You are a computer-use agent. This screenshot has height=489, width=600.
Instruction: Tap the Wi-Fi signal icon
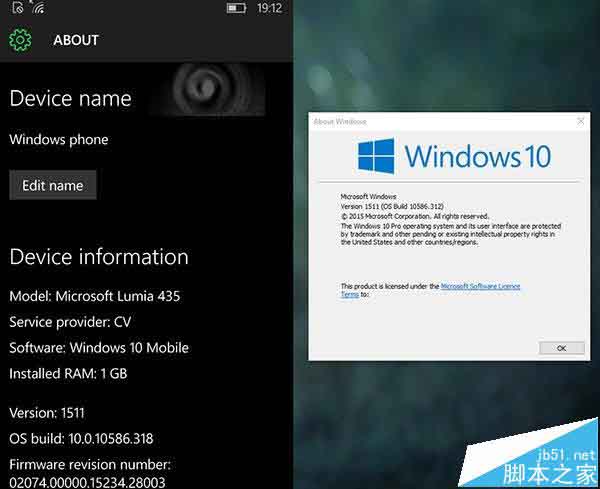click(x=37, y=8)
